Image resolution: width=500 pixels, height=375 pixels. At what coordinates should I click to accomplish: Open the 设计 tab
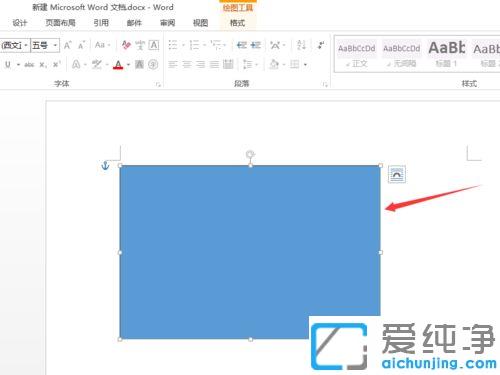[x=20, y=23]
